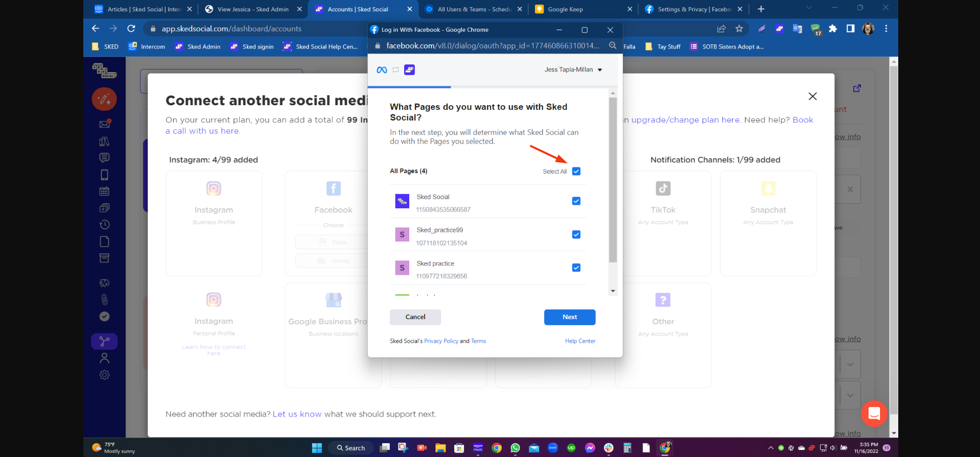
Task: Select the Snapchat account card
Action: [x=768, y=223]
